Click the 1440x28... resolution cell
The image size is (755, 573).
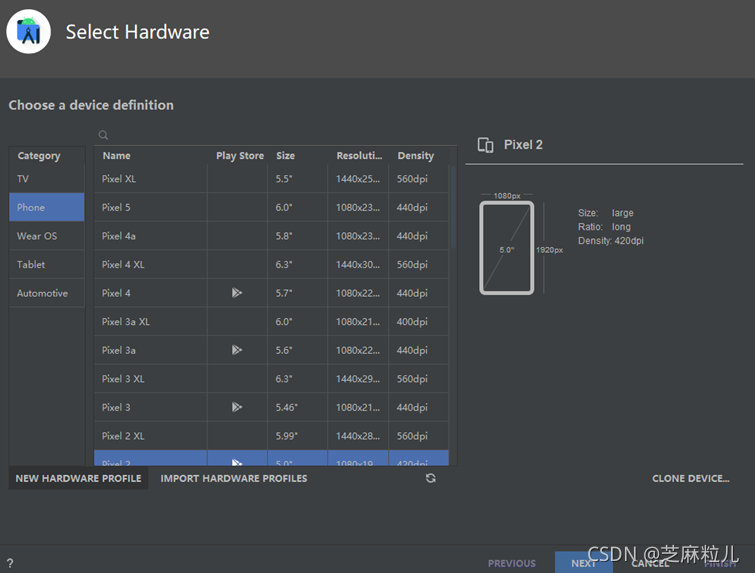pyautogui.click(x=358, y=436)
